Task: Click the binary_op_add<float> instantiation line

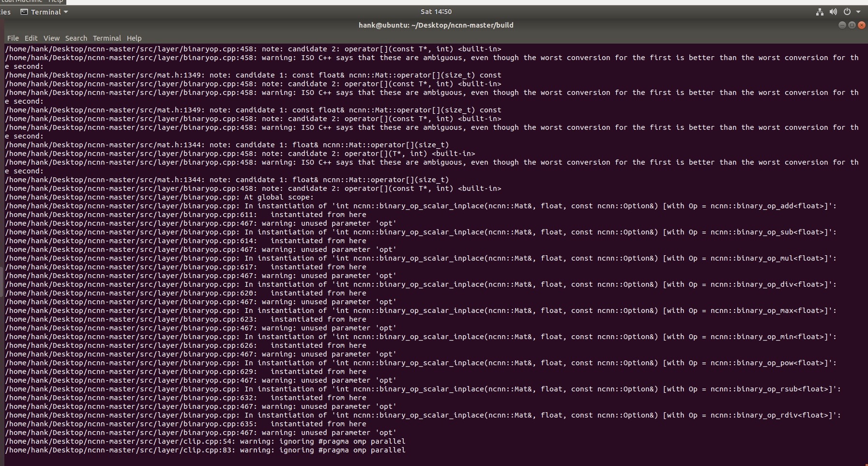Action: pyautogui.click(x=421, y=206)
